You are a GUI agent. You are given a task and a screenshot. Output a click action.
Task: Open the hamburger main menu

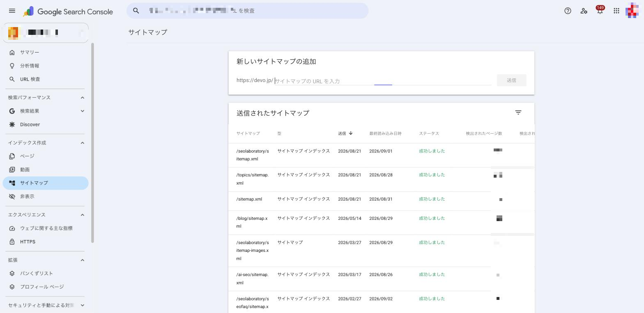tap(12, 11)
